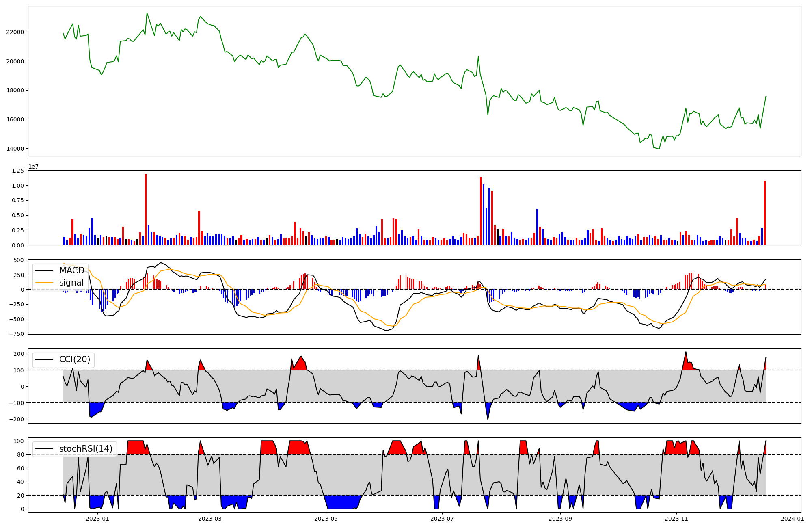This screenshot has width=812, height=528.
Task: Click the last red volume bar at far right
Action: 765,213
